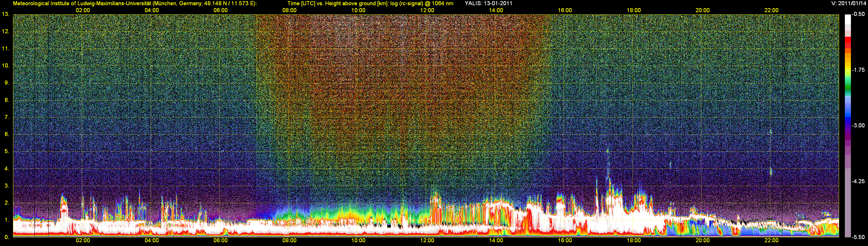Click the '9.' height axis label
Screen dimensions: 868x246
(7, 82)
